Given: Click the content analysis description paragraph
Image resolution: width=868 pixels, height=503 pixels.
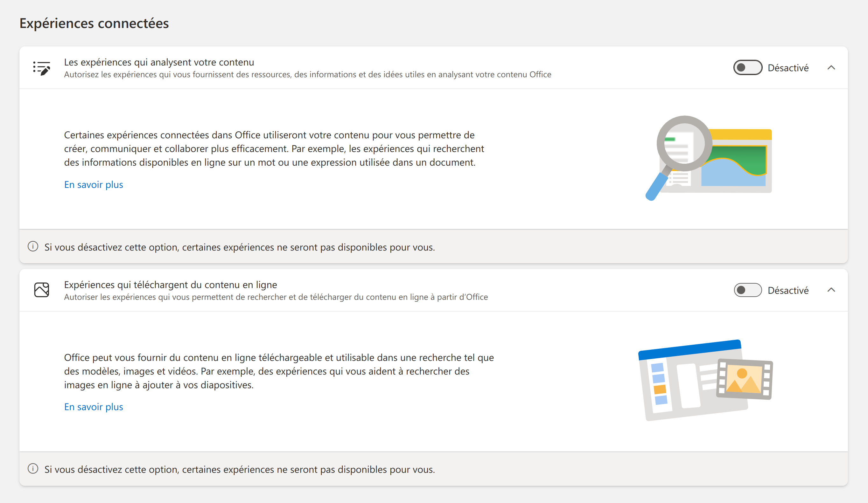Looking at the screenshot, I should (274, 148).
